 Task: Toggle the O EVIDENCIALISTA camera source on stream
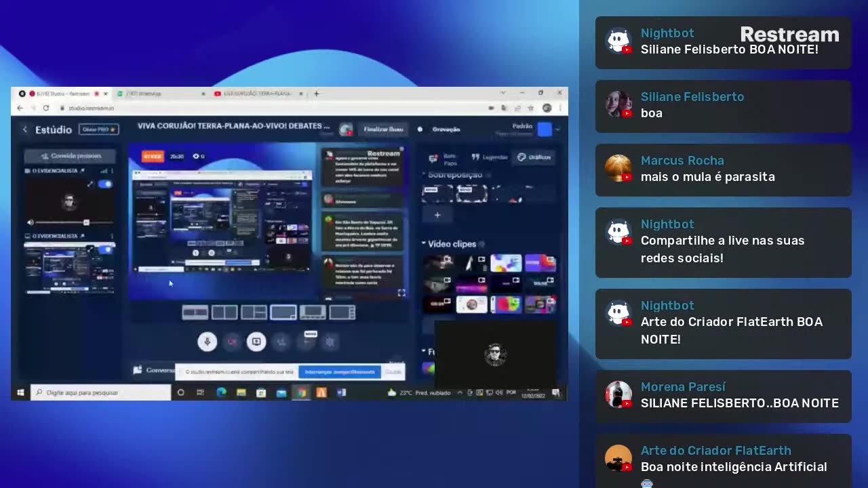(105, 184)
